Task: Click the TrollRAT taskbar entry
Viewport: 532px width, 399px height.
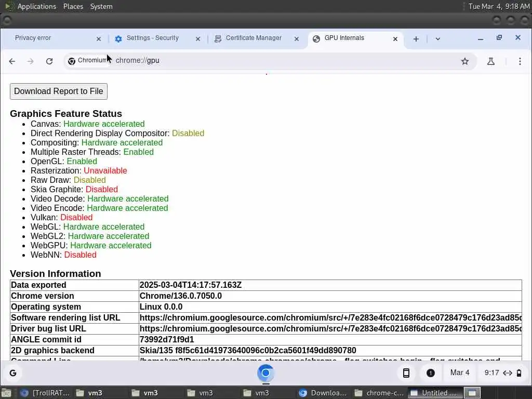Action: [45, 393]
